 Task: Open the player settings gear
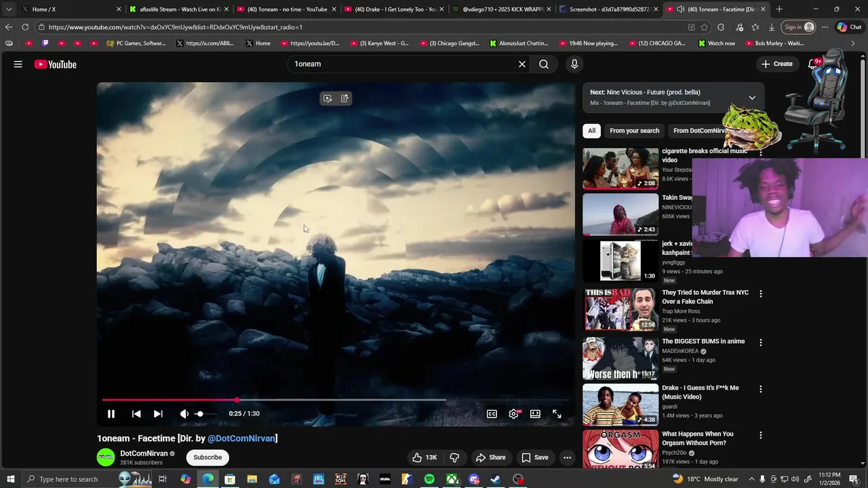point(513,413)
